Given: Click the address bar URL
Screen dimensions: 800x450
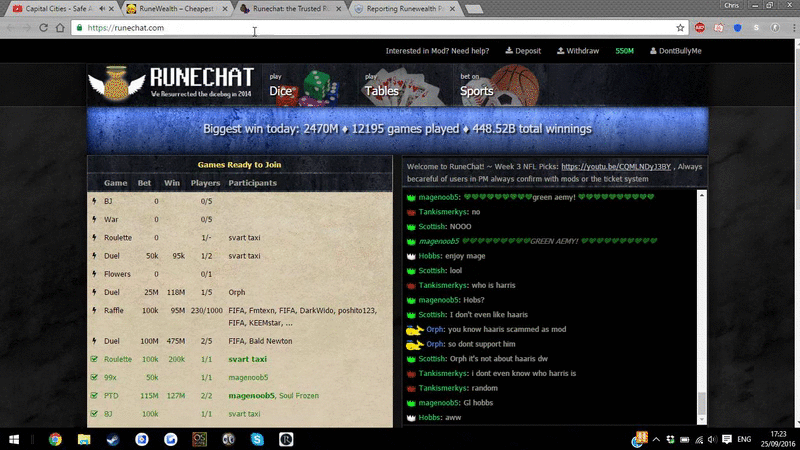Looking at the screenshot, I should (126, 28).
